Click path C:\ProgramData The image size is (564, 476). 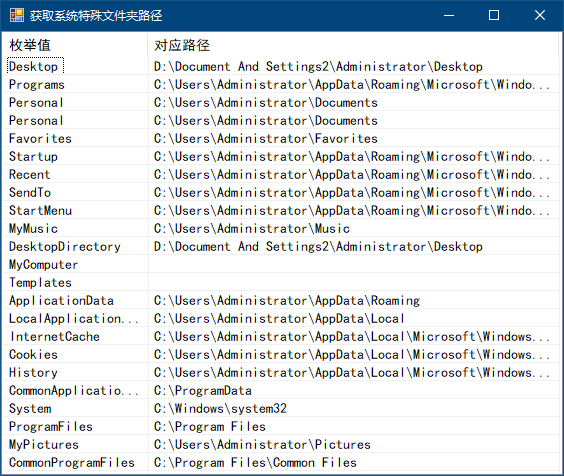tap(203, 390)
